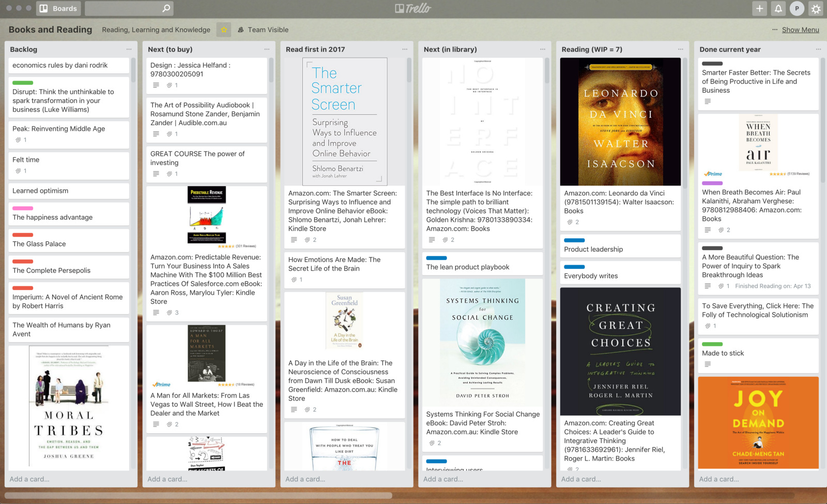Screen dimensions: 827x504
Task: Click attachment icon on To Save Everything card
Action: click(x=708, y=326)
